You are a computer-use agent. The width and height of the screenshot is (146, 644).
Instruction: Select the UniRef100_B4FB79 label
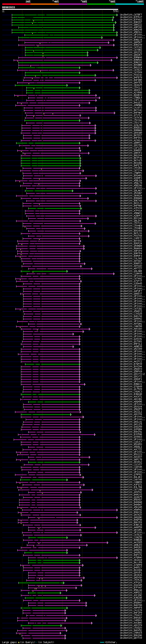click(x=131, y=77)
